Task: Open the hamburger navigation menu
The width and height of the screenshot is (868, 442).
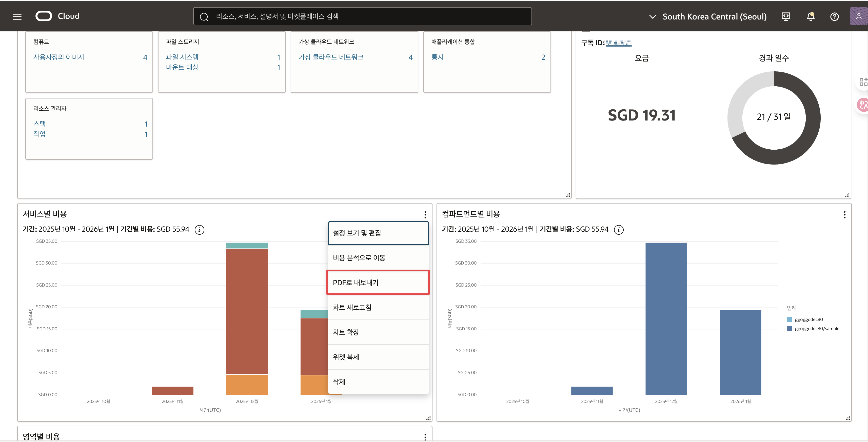Action: point(17,16)
